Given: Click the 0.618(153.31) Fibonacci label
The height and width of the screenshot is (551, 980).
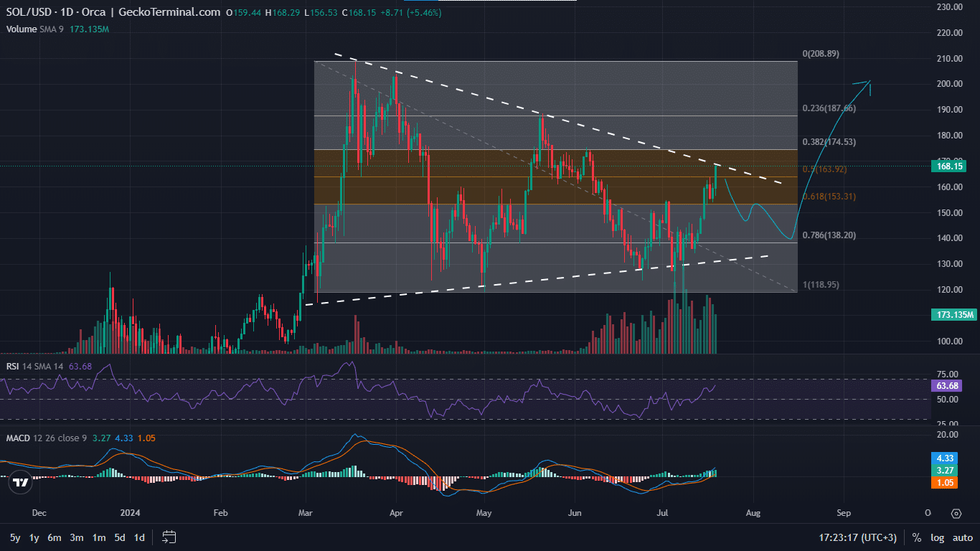Looking at the screenshot, I should [x=829, y=197].
